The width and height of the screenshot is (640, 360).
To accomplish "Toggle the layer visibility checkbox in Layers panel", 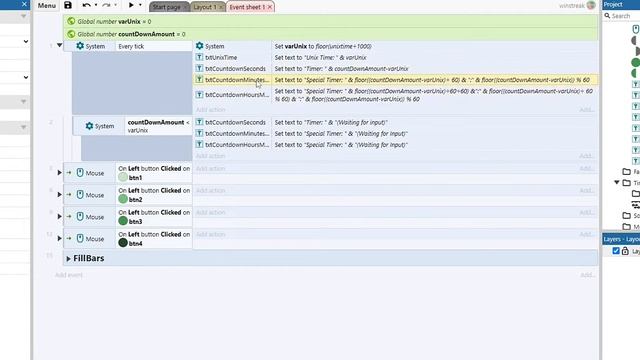I will click(616, 251).
